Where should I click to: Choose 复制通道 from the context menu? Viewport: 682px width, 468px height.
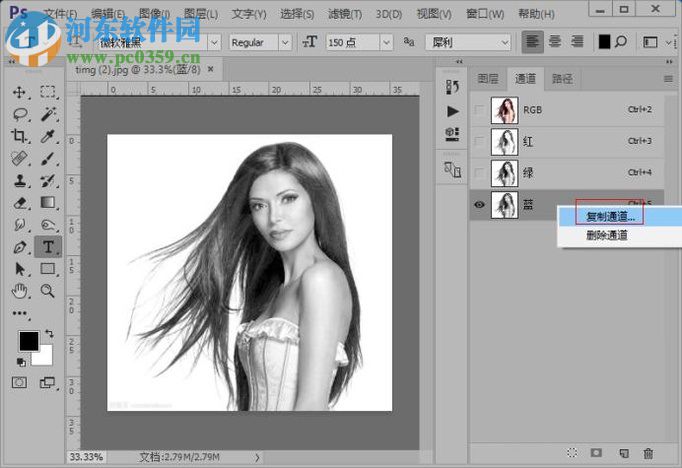click(610, 217)
